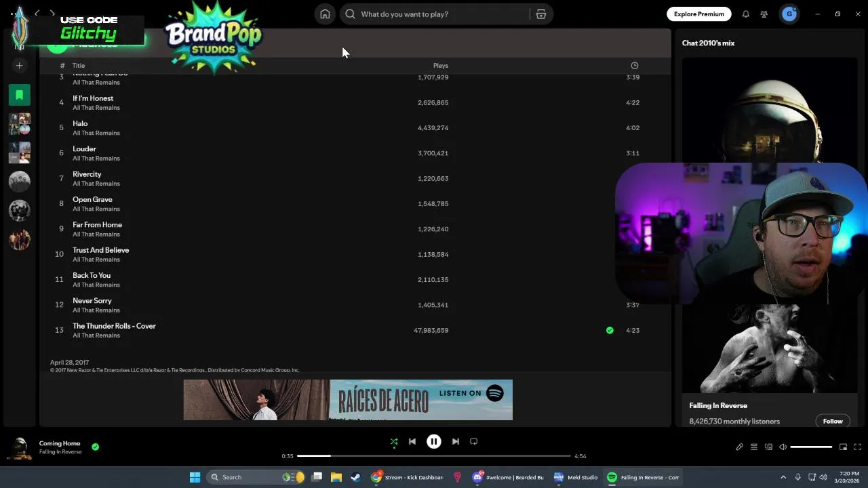Seek within the song progress bar
Screen dimensions: 868x488
[434, 456]
